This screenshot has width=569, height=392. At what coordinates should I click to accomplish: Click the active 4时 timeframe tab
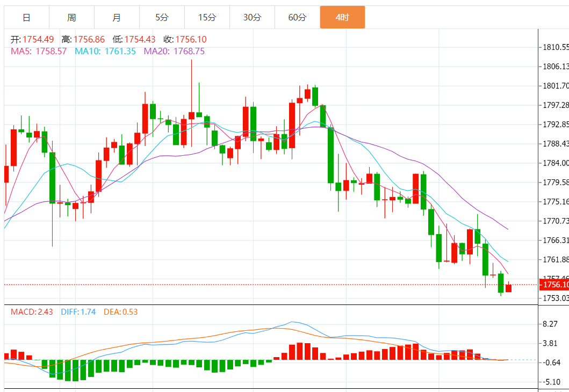coord(342,17)
